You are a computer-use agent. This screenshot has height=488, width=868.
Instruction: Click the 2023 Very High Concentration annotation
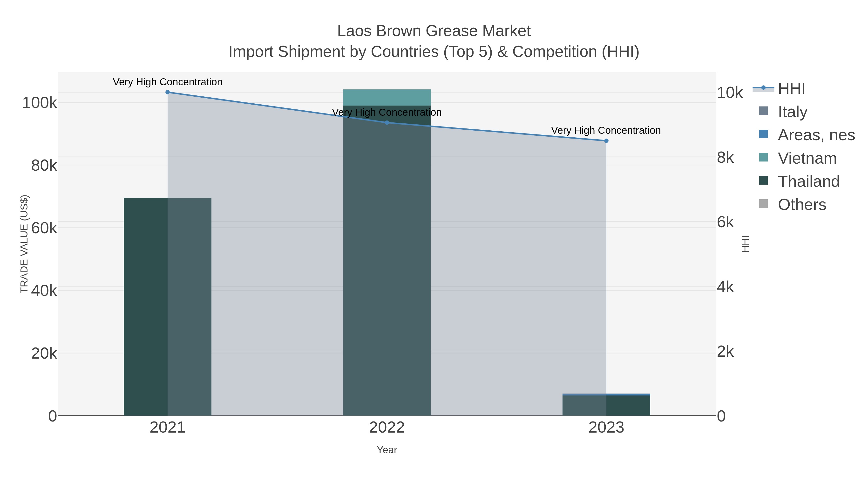tap(606, 130)
